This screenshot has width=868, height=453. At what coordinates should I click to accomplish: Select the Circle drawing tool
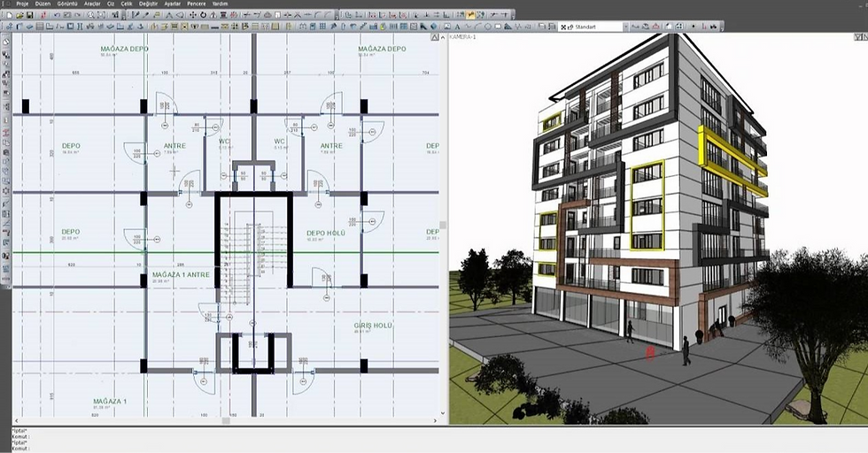(488, 27)
